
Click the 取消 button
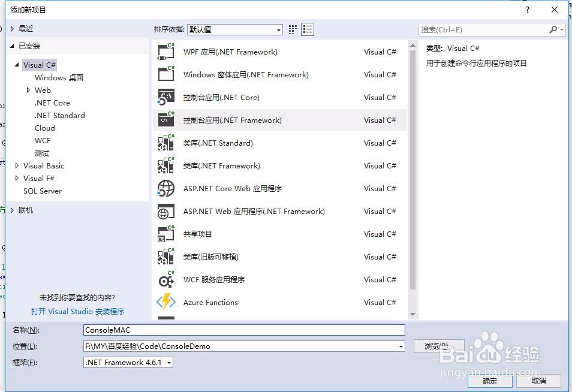(x=539, y=381)
